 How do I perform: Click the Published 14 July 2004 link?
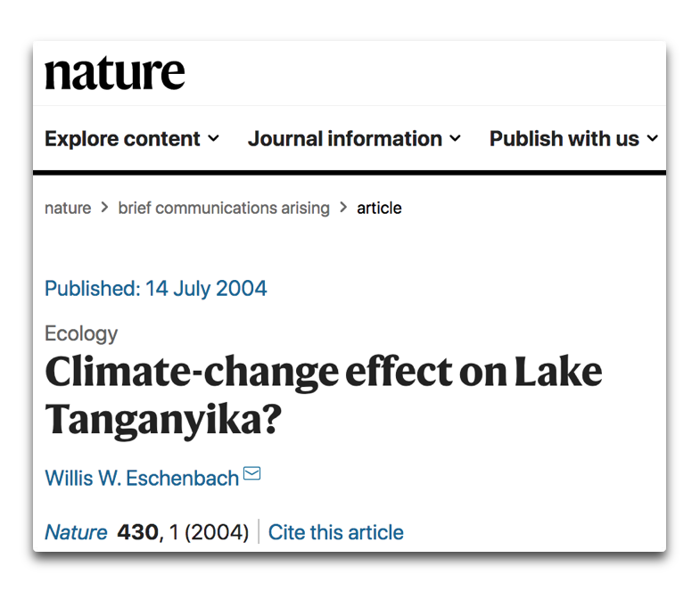click(x=156, y=289)
